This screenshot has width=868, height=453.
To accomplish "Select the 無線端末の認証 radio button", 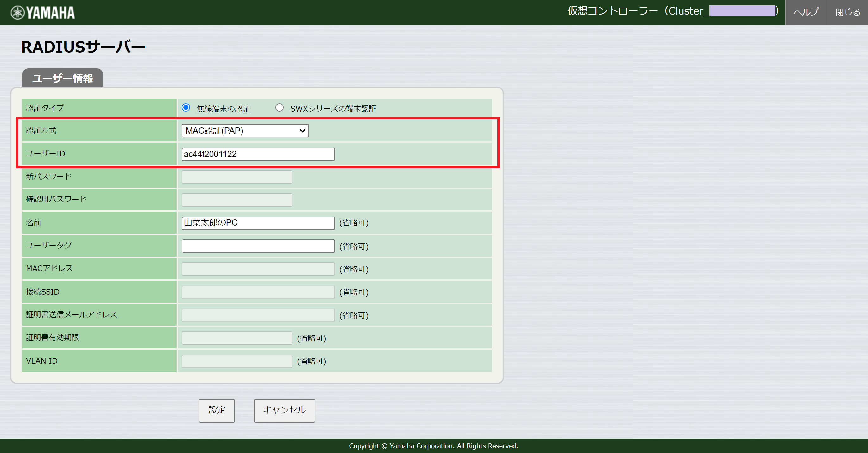I will [186, 107].
